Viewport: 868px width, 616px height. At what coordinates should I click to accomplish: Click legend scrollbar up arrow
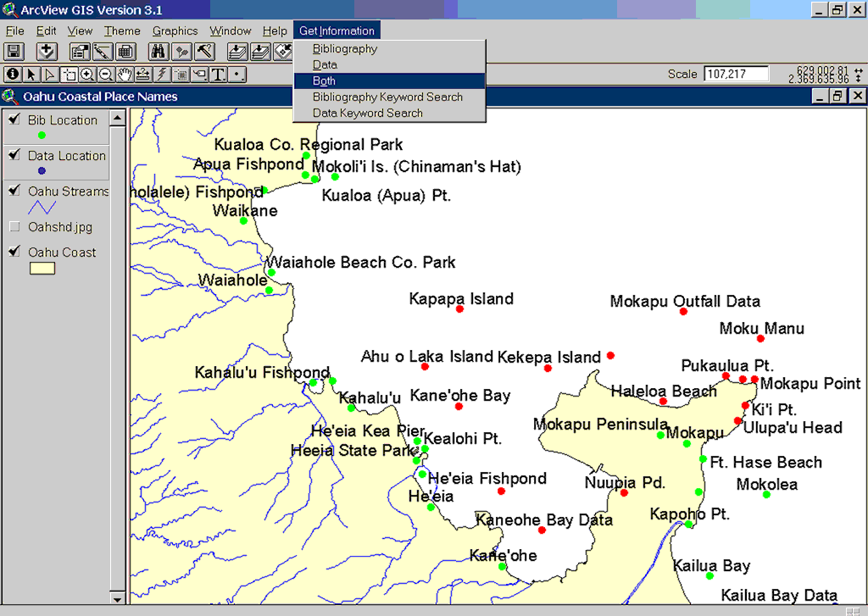point(117,117)
